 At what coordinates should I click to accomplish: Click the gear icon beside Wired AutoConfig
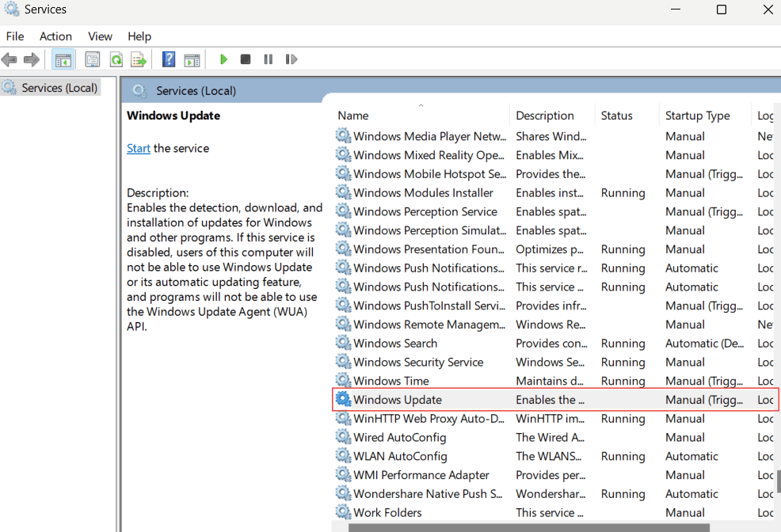(x=343, y=436)
